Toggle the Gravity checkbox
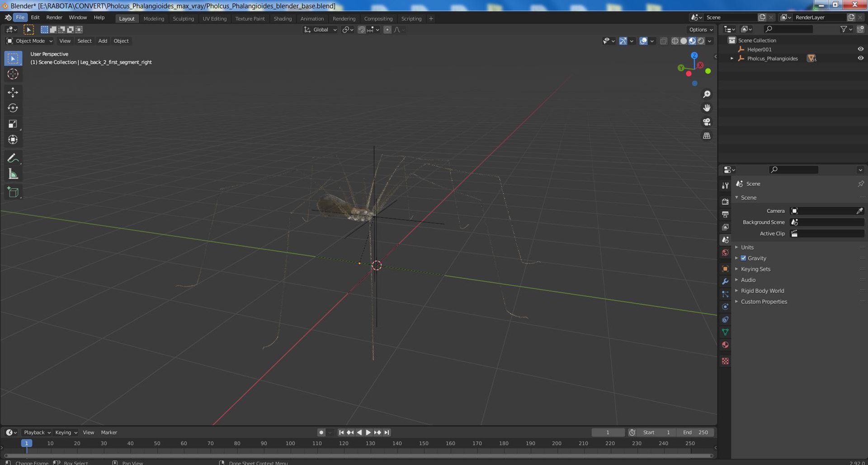868x465 pixels. [743, 258]
